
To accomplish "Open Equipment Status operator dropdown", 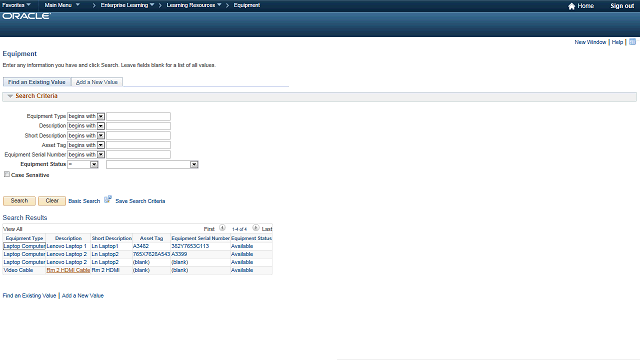I will pos(94,164).
